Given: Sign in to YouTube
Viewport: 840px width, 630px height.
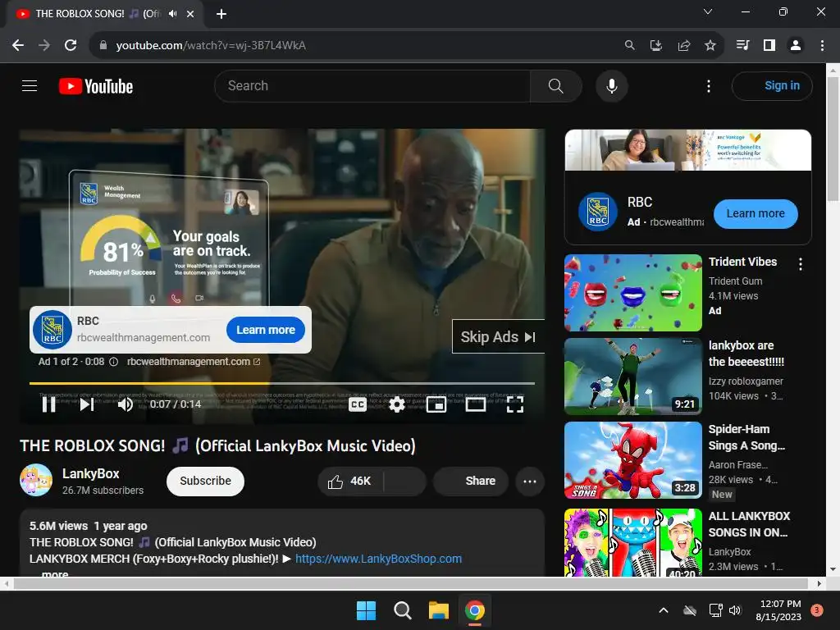Looking at the screenshot, I should [772, 85].
